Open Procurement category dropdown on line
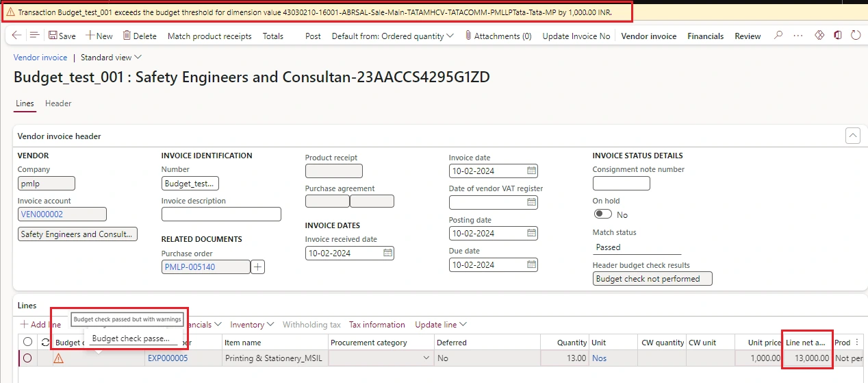Image resolution: width=868 pixels, height=383 pixels. tap(426, 358)
